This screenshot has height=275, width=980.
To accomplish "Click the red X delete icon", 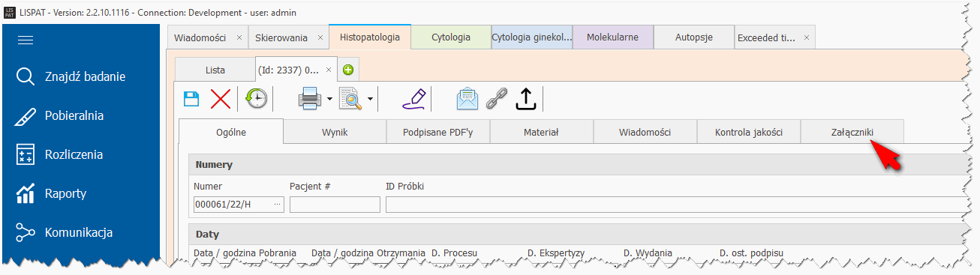I will coord(221,99).
